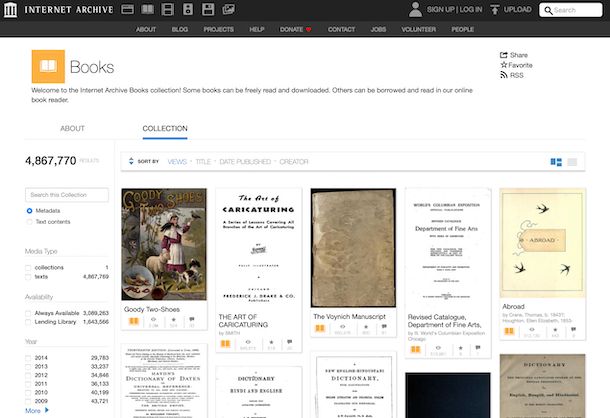Click the upload arrow icon

(494, 10)
